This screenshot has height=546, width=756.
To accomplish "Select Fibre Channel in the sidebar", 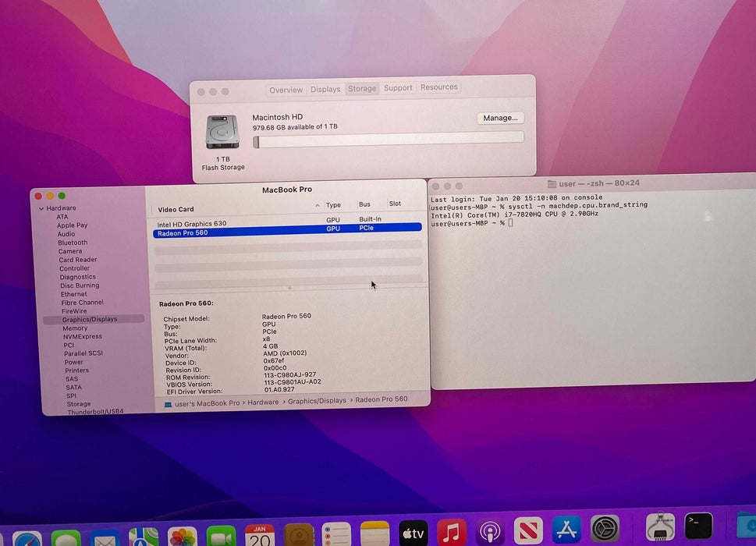I will (82, 303).
